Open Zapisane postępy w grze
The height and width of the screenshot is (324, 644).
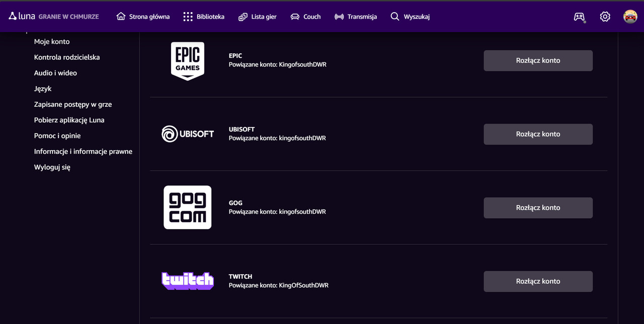[73, 104]
